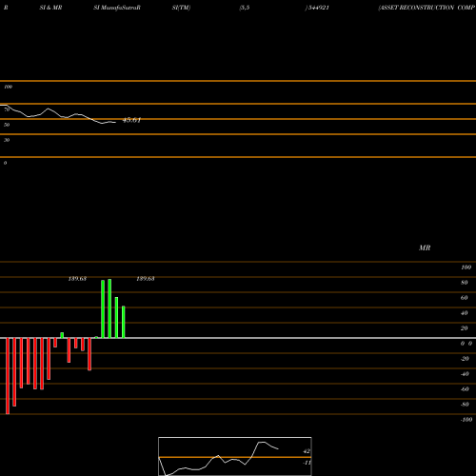This screenshot has width=476, height=476.
Task: Click the 'ASSET RECONSTRUCTION COMP' title text
Action: click(x=426, y=8)
